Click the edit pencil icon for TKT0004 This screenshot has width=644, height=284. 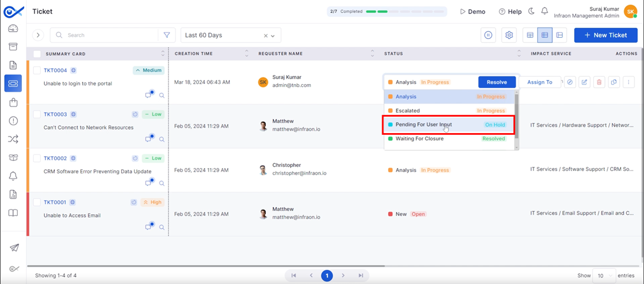point(584,82)
